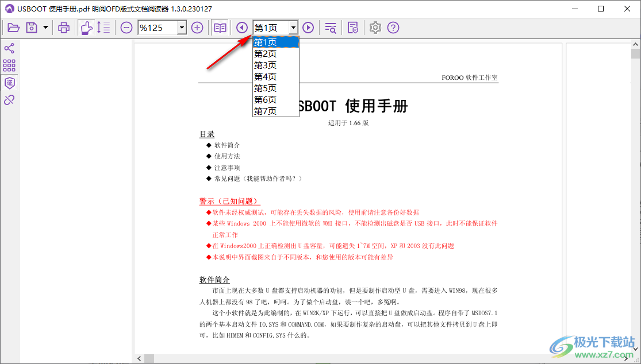Toggle the text line selection tool
Screen dimensions: 641x364
click(103, 28)
